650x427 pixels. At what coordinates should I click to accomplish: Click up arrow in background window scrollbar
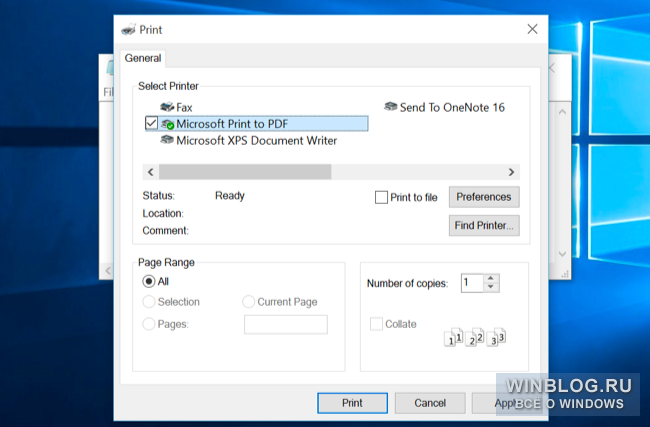tap(562, 112)
